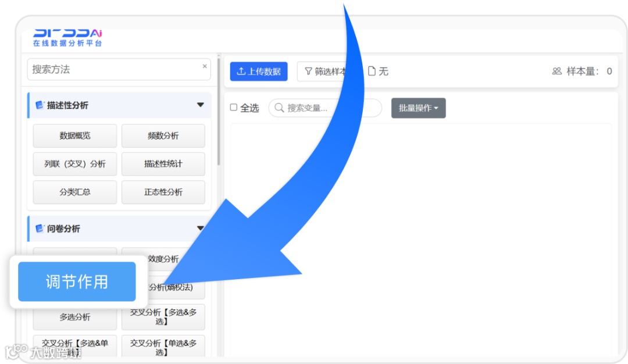Clear the search method field with X
This screenshot has height=364, width=628.
coord(205,66)
